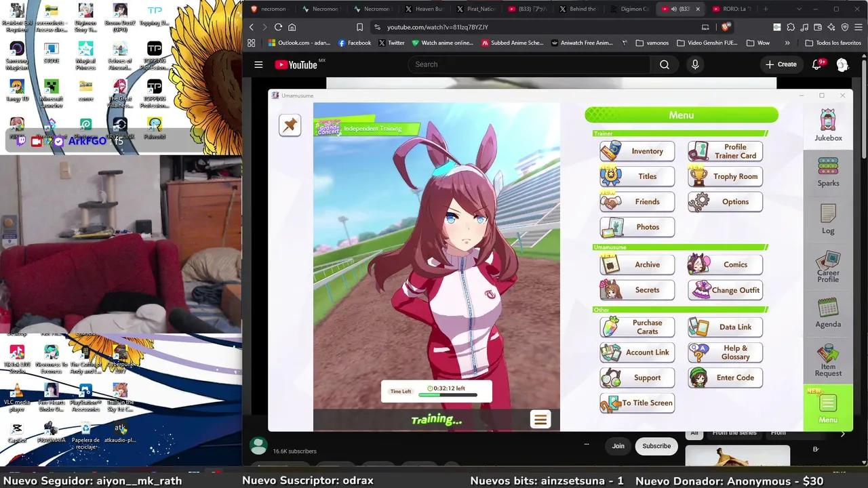
Task: Open Comics from the menu
Action: pyautogui.click(x=726, y=264)
